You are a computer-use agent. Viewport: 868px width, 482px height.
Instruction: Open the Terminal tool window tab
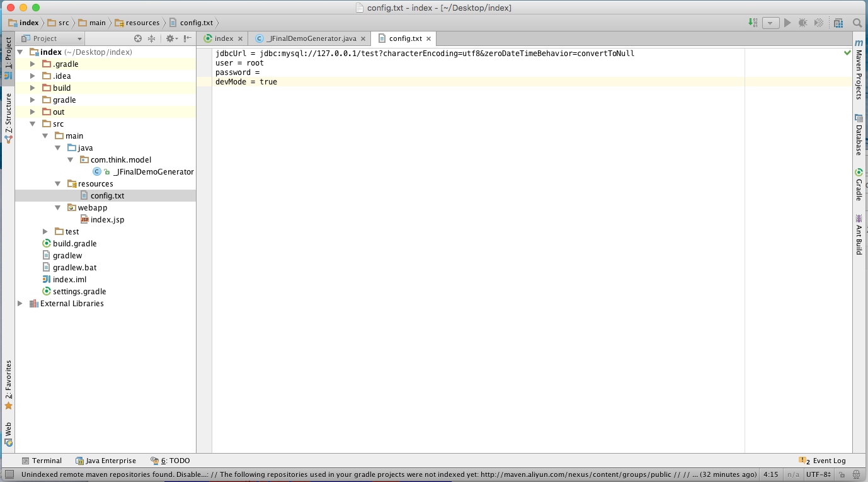[x=42, y=461]
